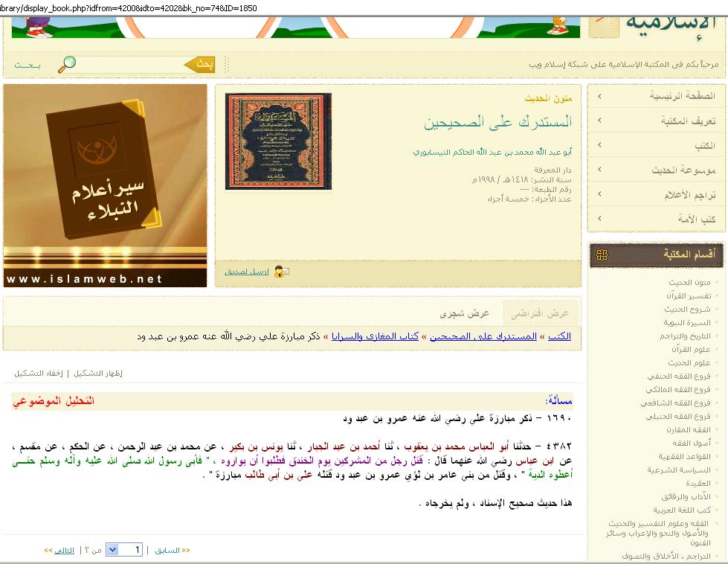
Task: Click the ornament icon in أقسام المكتبة header
Action: coord(602,255)
